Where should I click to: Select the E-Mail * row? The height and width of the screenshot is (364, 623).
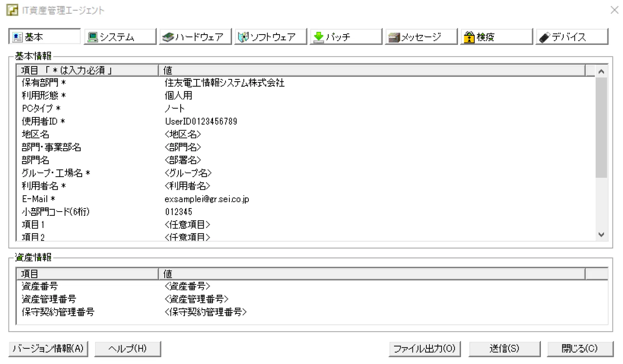tap(306, 199)
